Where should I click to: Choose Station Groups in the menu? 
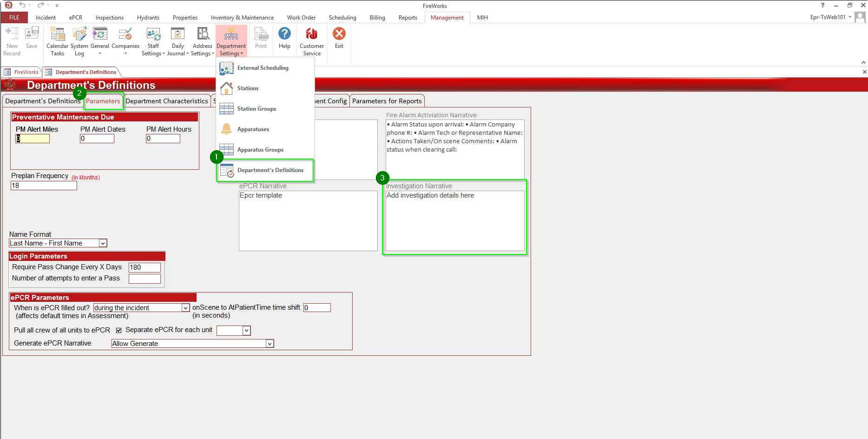tap(256, 109)
